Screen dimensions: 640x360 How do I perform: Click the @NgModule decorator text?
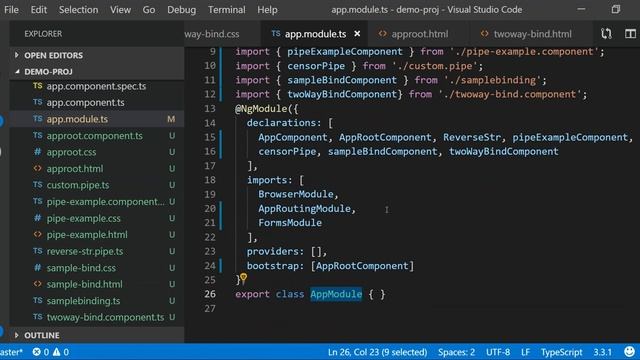coord(261,109)
